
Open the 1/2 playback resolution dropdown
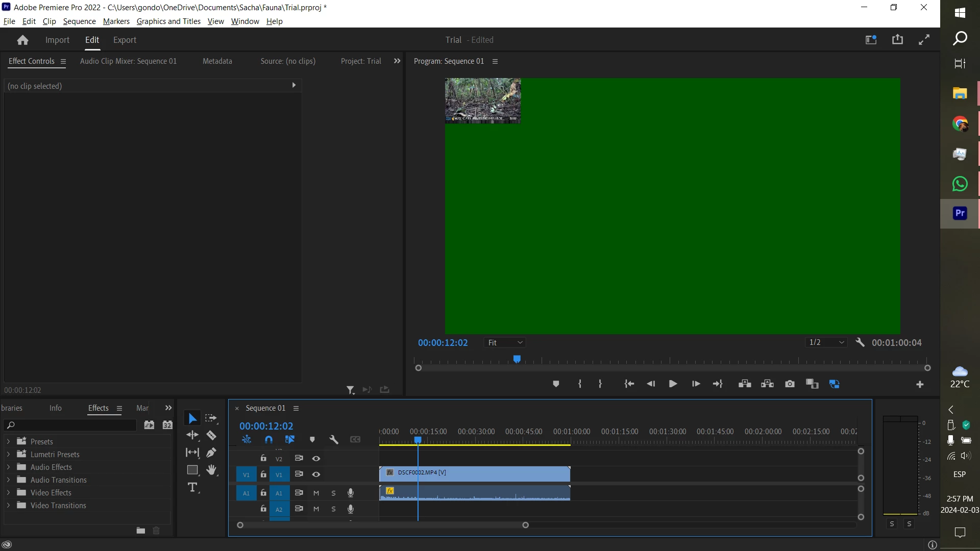[826, 343]
